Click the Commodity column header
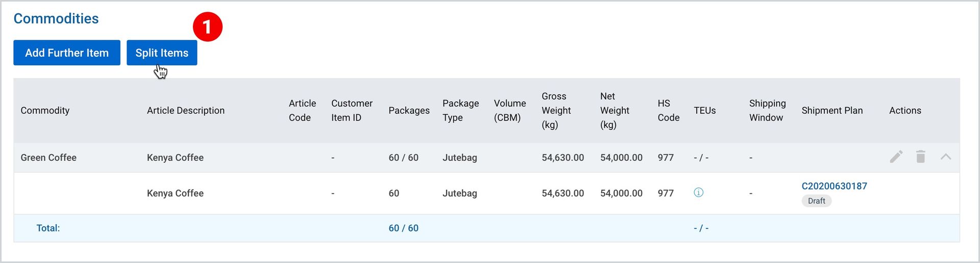 pyautogui.click(x=45, y=110)
